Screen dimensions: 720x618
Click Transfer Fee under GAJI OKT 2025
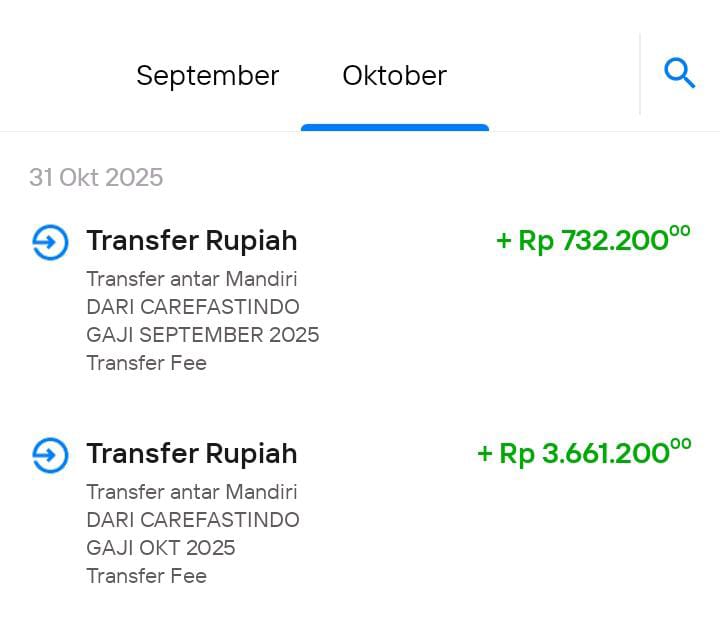147,576
